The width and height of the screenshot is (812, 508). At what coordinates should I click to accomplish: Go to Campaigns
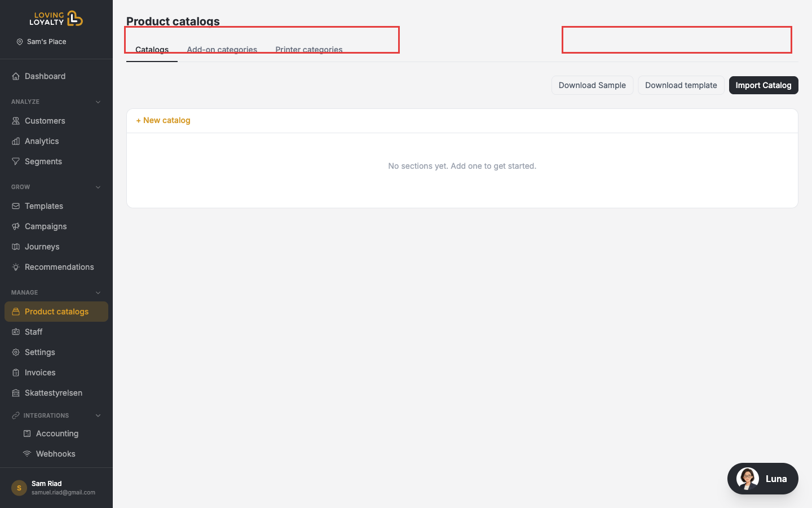[56, 226]
